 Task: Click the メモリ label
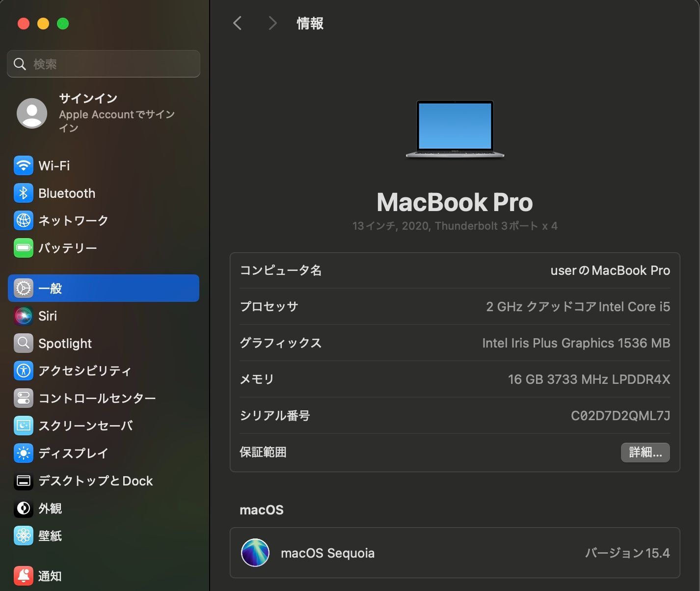[x=257, y=379]
